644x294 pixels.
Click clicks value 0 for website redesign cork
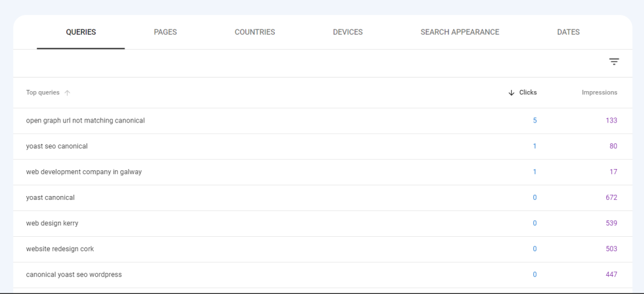tap(535, 249)
